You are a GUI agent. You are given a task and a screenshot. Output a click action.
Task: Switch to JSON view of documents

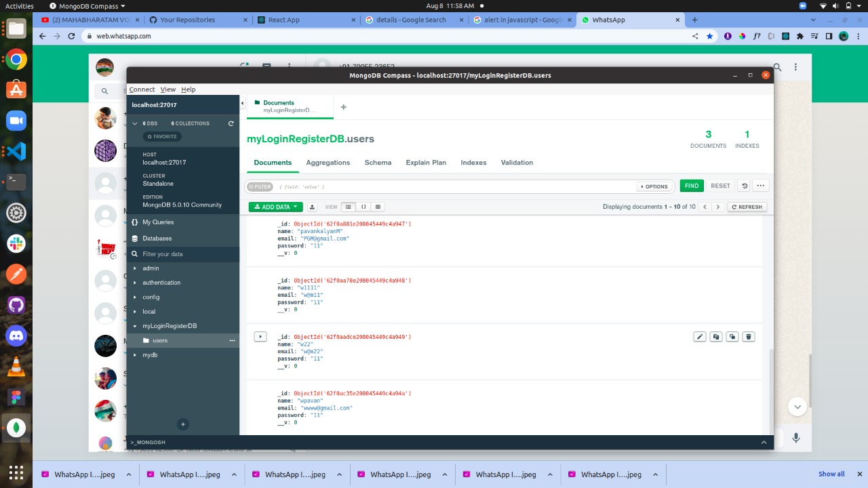363,207
